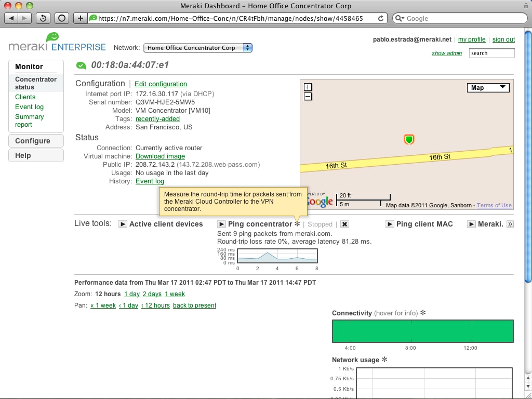The height and width of the screenshot is (399, 532).
Task: Close the Ping concentrator results with X
Action: [345, 224]
